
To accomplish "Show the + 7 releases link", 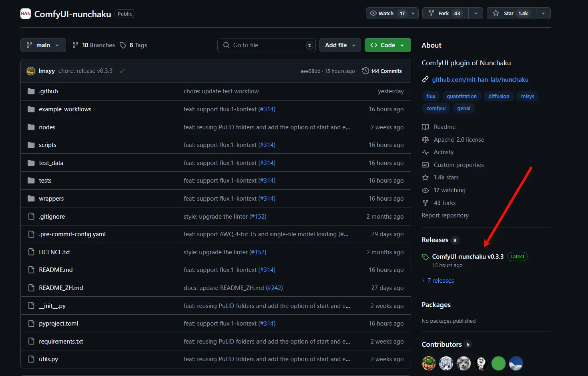I will click(438, 281).
